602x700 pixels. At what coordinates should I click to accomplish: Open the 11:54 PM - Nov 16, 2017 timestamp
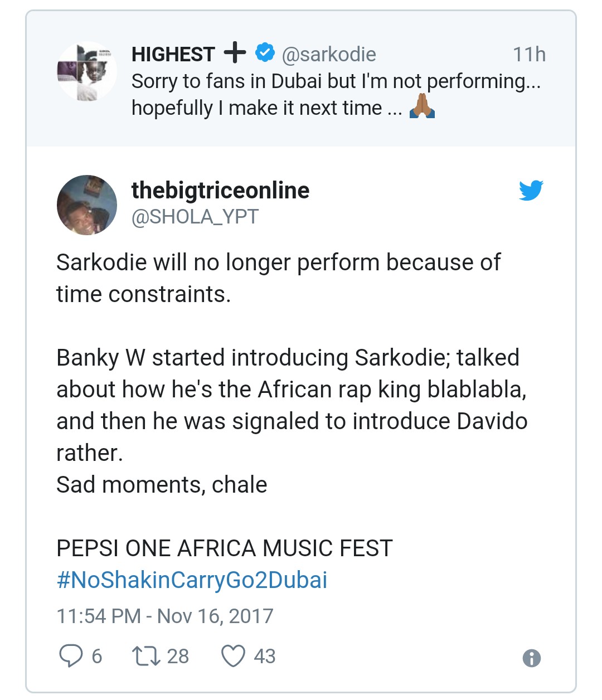click(x=165, y=616)
